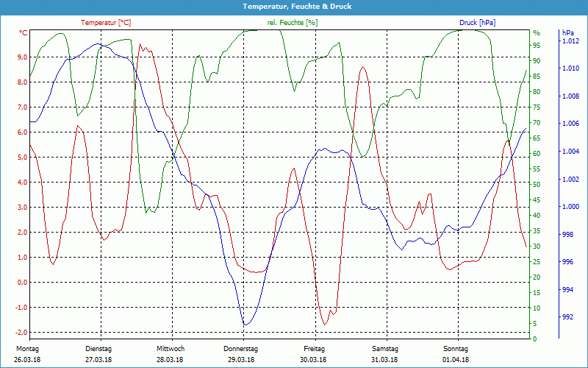Click pressure axis value '1.010'
Image resolution: width=588 pixels, height=368 pixels.
pos(570,68)
